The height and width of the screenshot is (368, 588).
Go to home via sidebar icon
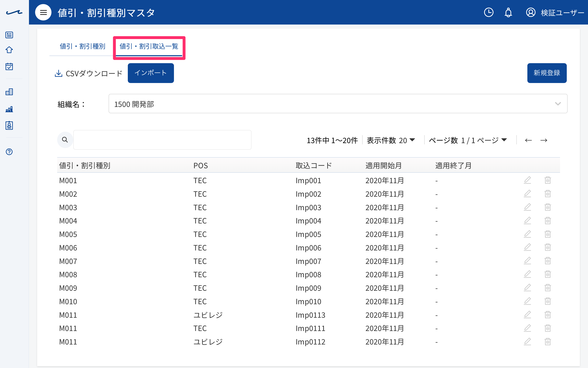(x=9, y=50)
